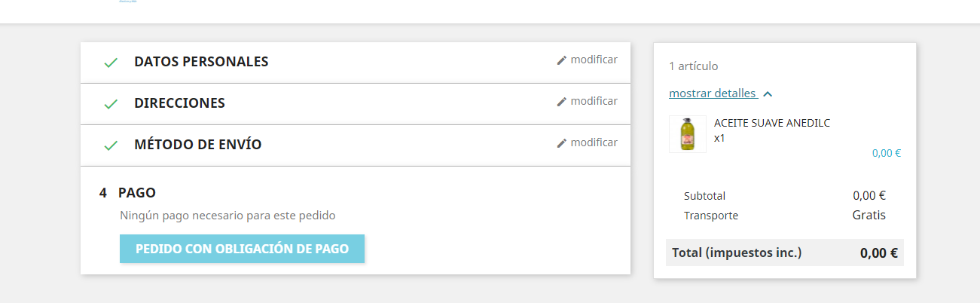This screenshot has height=303, width=980.
Task: Open the Datos Personales step heading
Action: click(x=201, y=62)
